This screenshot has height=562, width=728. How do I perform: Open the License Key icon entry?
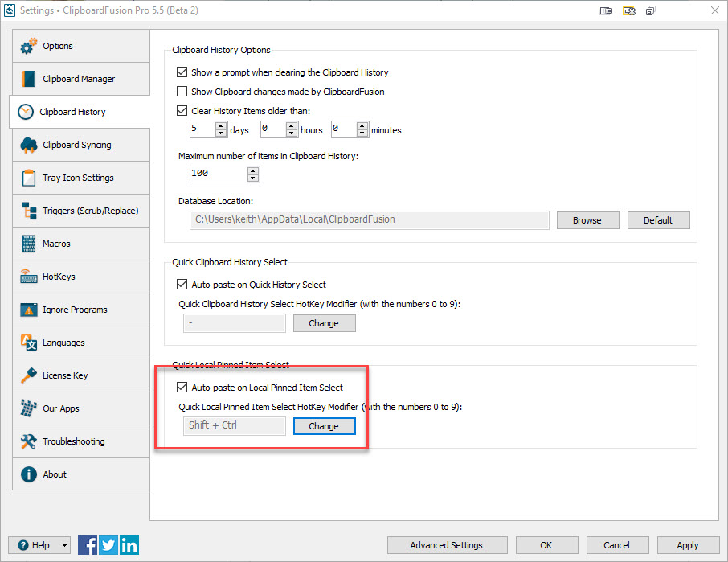pos(29,375)
